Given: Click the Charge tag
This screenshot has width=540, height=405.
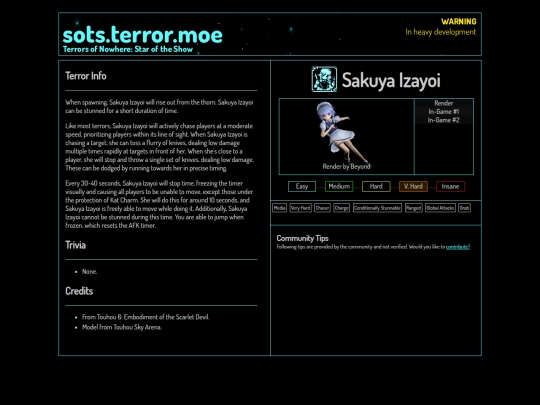Looking at the screenshot, I should point(342,208).
